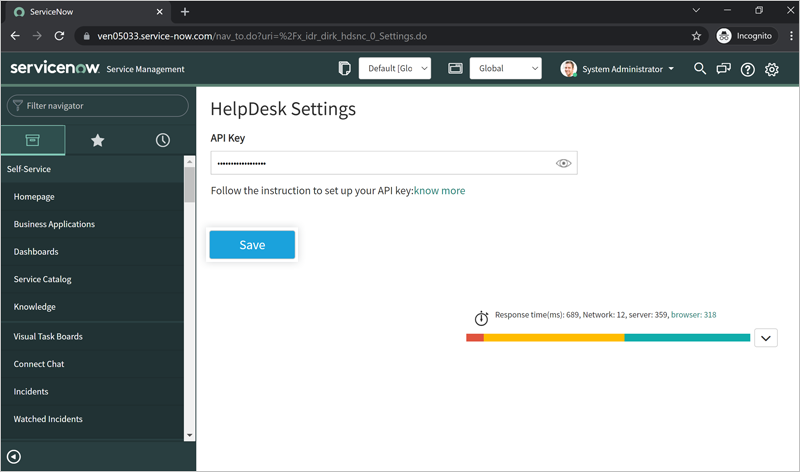
Task: Open the Default update set dropdown
Action: tap(395, 69)
